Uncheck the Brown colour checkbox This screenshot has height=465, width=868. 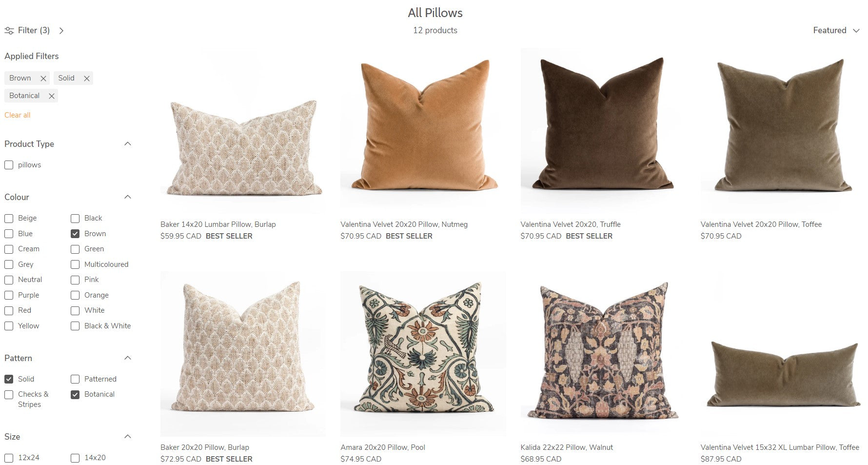coord(75,234)
